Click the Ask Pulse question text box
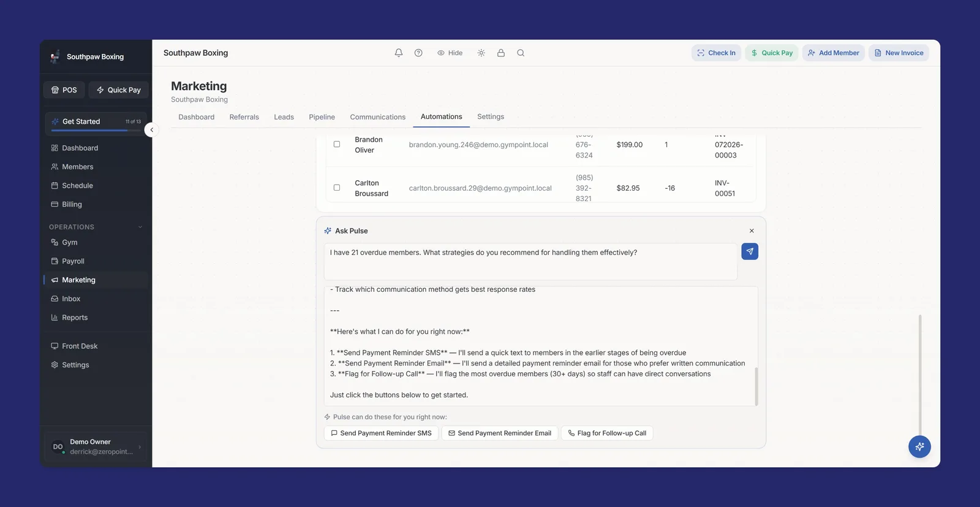The image size is (980, 507). (x=530, y=262)
